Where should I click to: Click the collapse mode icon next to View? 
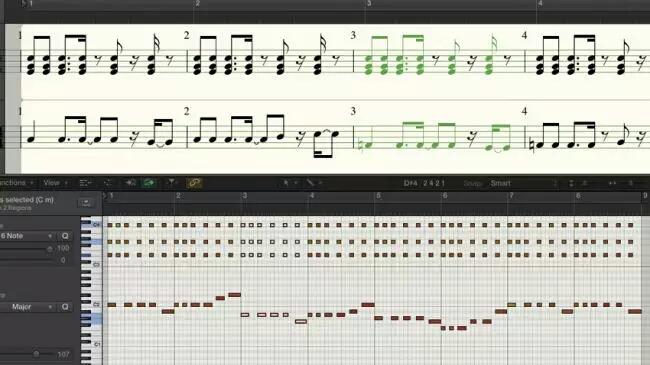point(85,183)
